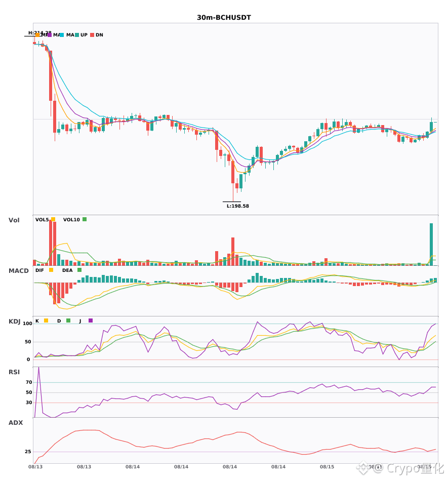Click the 30m-BCHUSDT chart title
The height and width of the screenshot is (481, 448).
pyautogui.click(x=224, y=18)
